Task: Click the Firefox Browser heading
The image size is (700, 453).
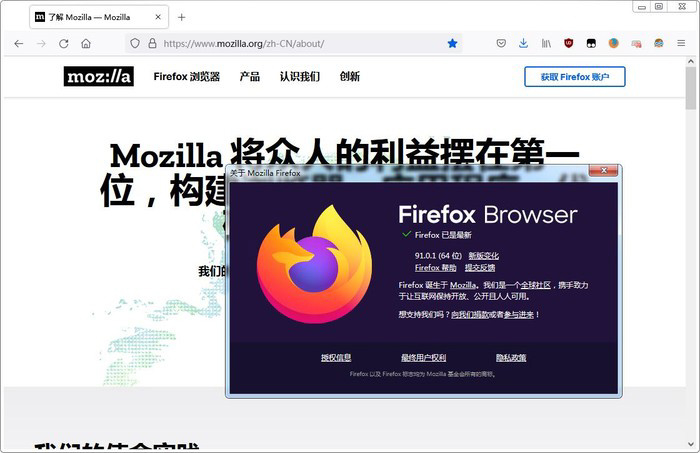Action: [488, 215]
